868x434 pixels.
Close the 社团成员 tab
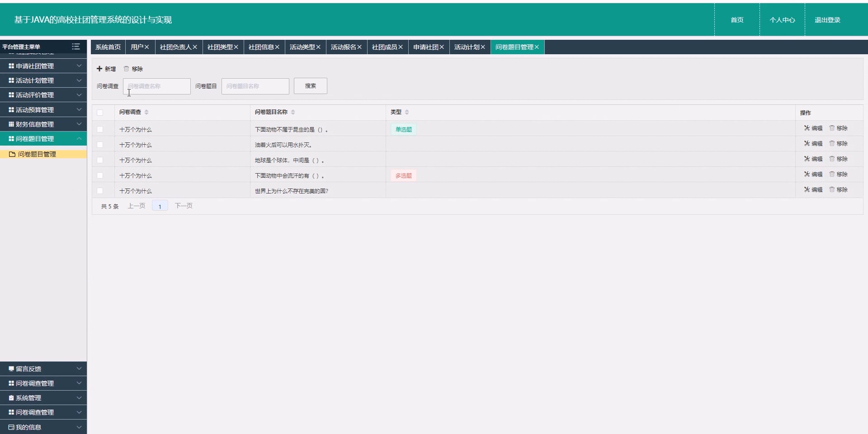pyautogui.click(x=401, y=47)
